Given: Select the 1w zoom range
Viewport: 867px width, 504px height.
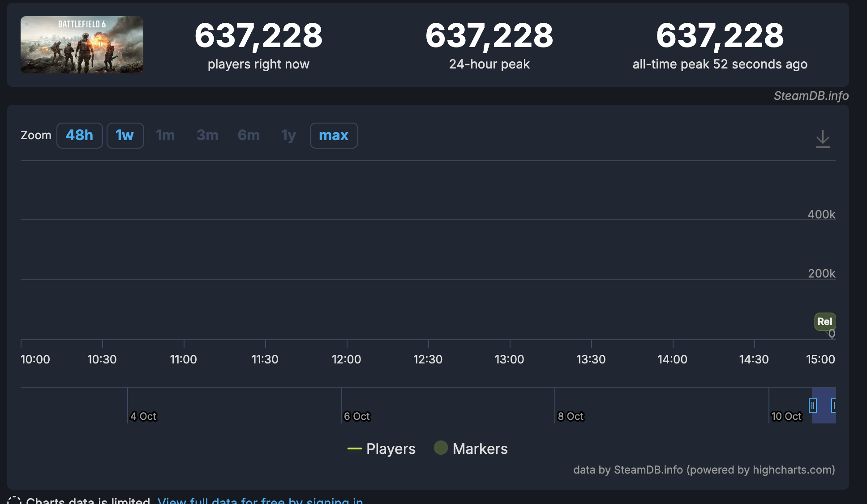Looking at the screenshot, I should [125, 135].
